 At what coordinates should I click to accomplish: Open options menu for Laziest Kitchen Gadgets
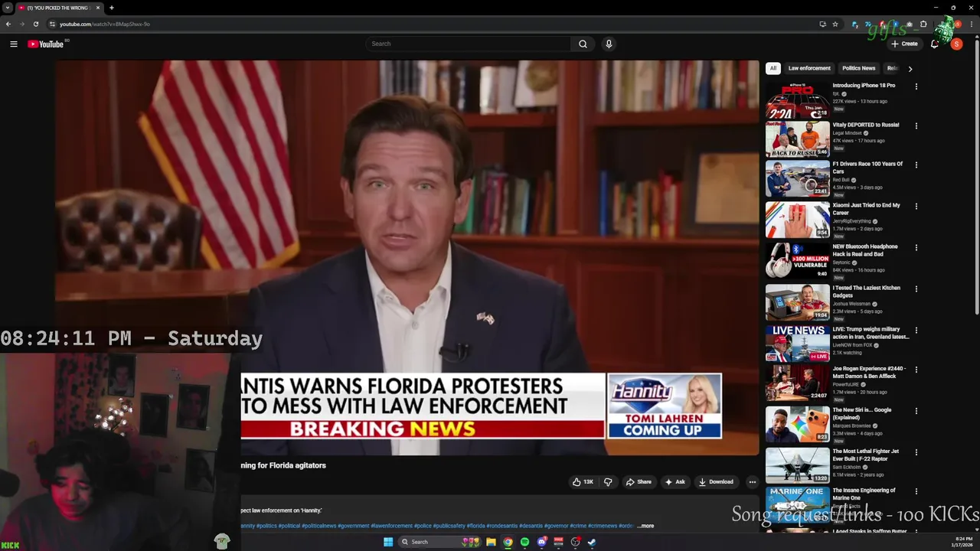(x=916, y=289)
